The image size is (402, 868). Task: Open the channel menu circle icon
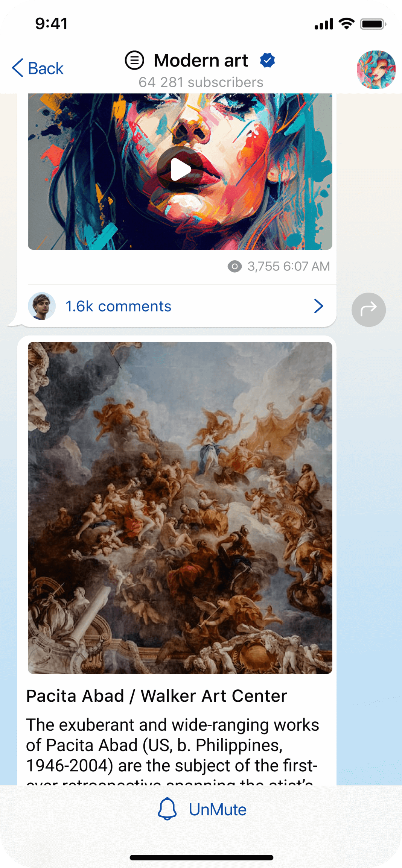(x=134, y=60)
